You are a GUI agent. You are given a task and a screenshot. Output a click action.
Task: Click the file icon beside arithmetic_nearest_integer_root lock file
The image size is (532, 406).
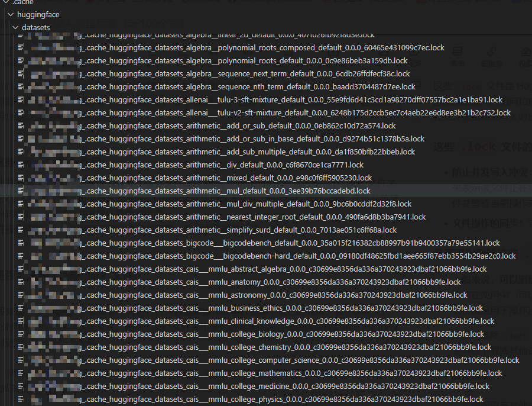[20, 217]
